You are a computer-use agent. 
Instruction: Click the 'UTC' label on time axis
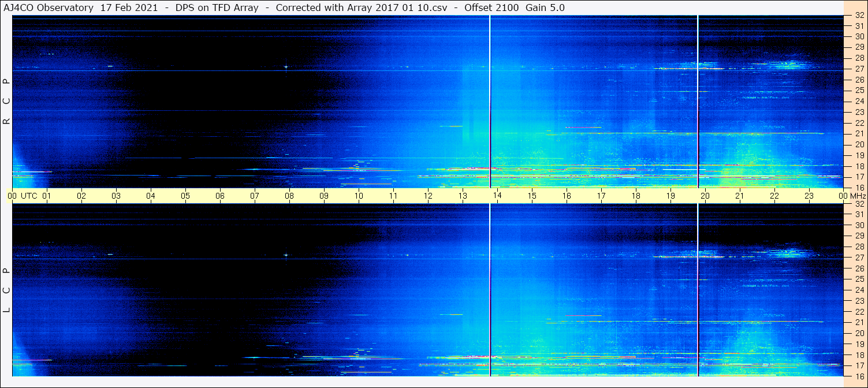point(29,196)
